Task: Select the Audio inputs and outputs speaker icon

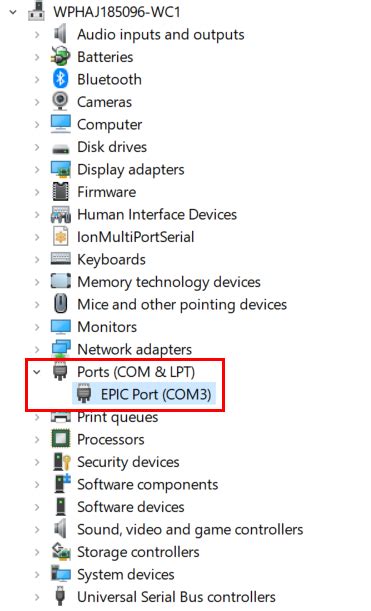Action: coord(60,34)
